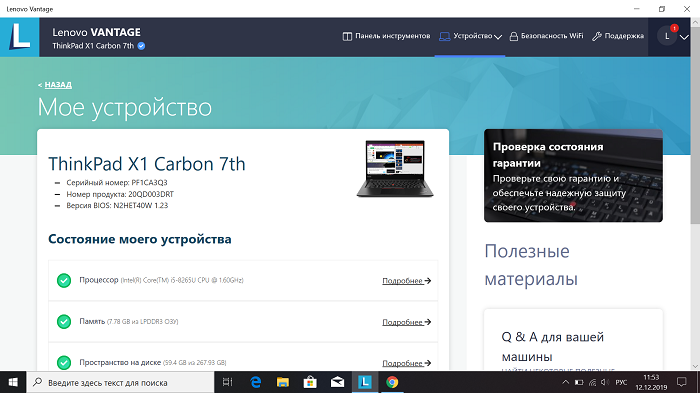This screenshot has width=700, height=393.
Task: Open the Безопасность WiFi tab
Action: coord(546,36)
